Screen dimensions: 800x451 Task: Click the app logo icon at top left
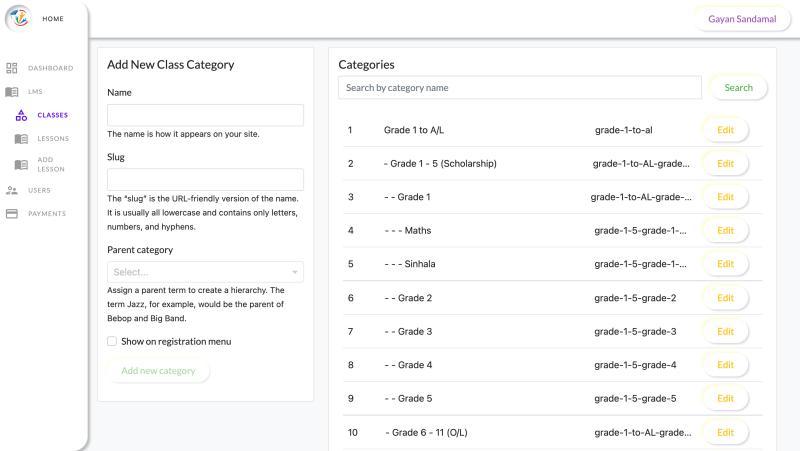[x=19, y=19]
